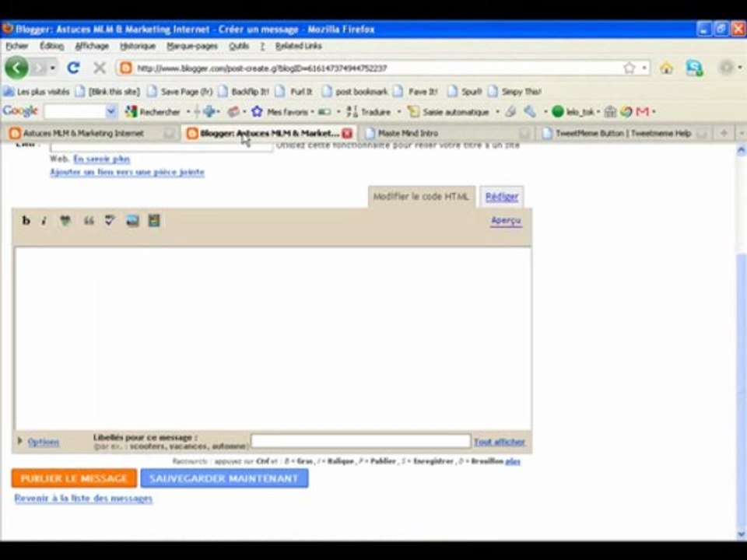
Task: Click the Firefox back arrow button
Action: 16,68
